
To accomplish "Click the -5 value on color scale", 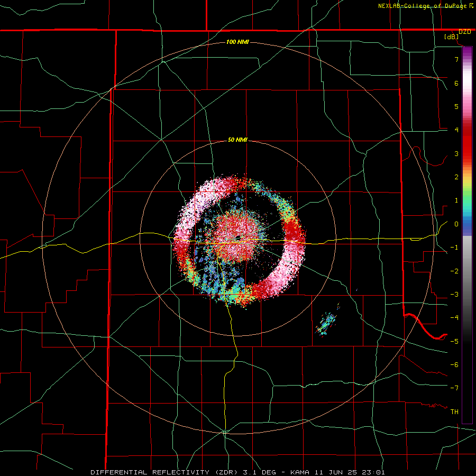I will 454,342.
